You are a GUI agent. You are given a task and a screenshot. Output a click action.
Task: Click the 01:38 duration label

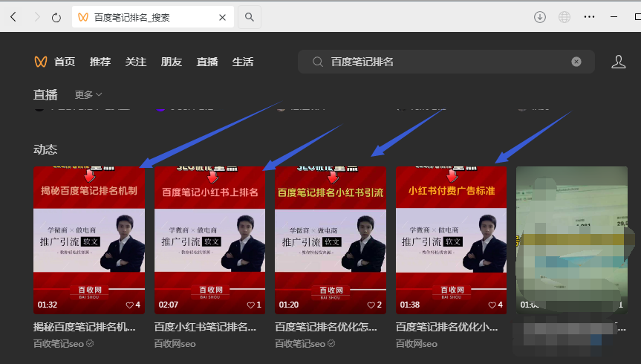point(410,305)
